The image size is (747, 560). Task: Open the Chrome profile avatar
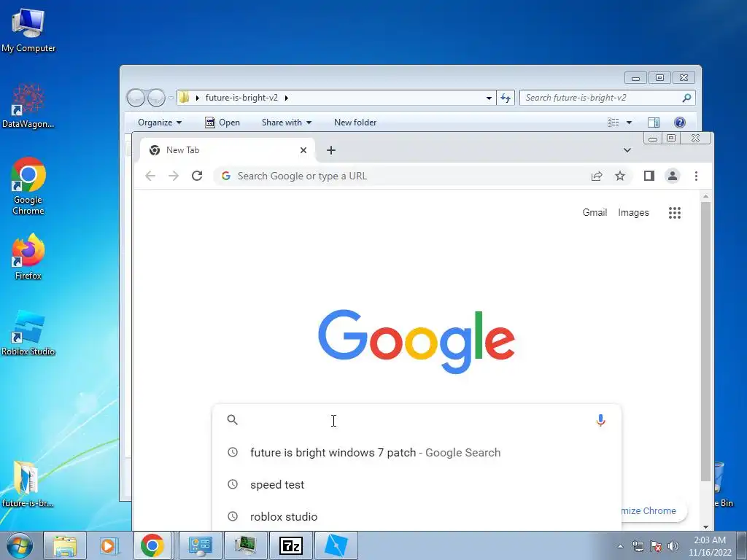(672, 176)
